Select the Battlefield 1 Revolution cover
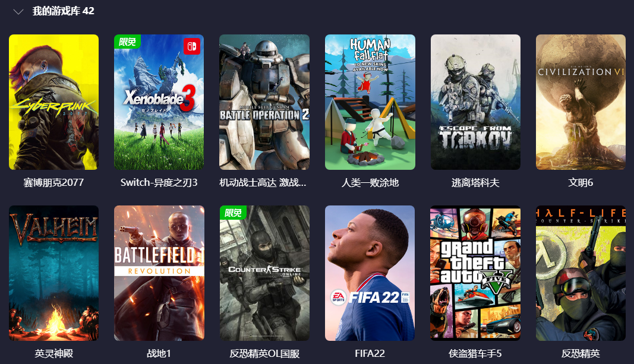This screenshot has height=364, width=634. click(159, 273)
